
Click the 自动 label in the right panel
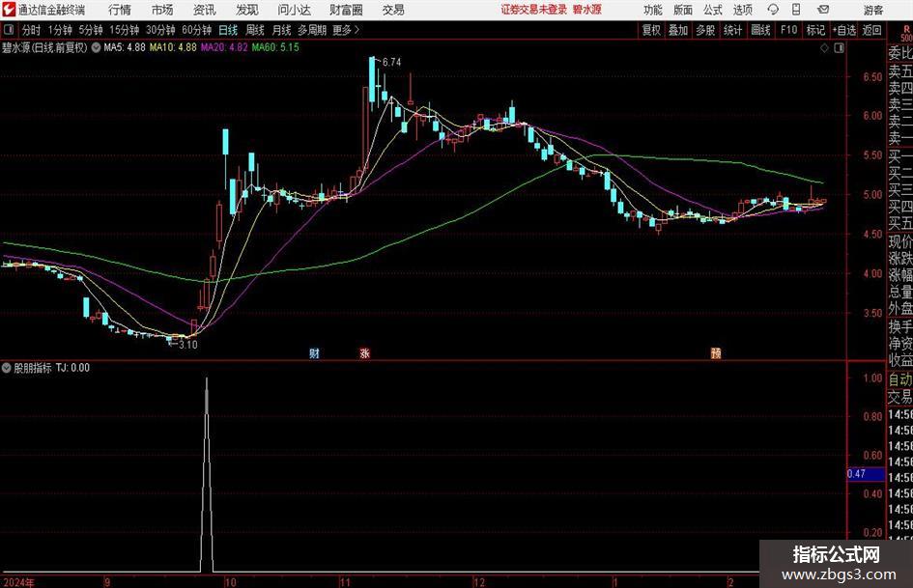tap(900, 379)
